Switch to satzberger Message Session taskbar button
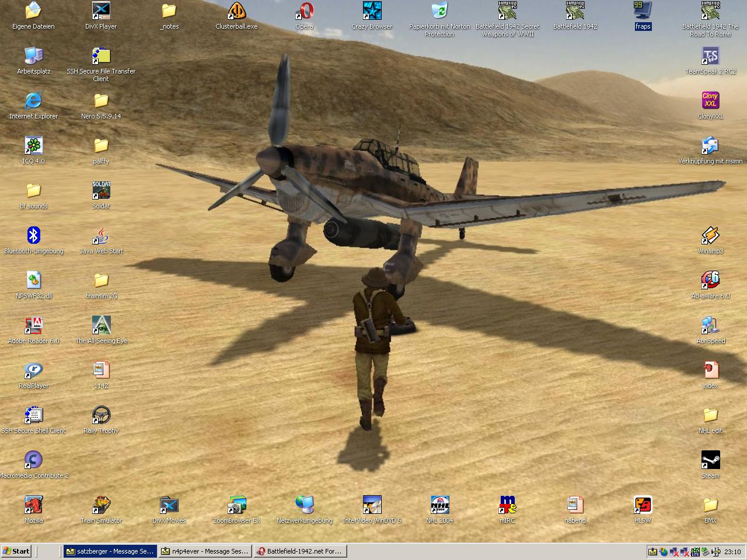Screen dimensions: 747x560 point(110,551)
